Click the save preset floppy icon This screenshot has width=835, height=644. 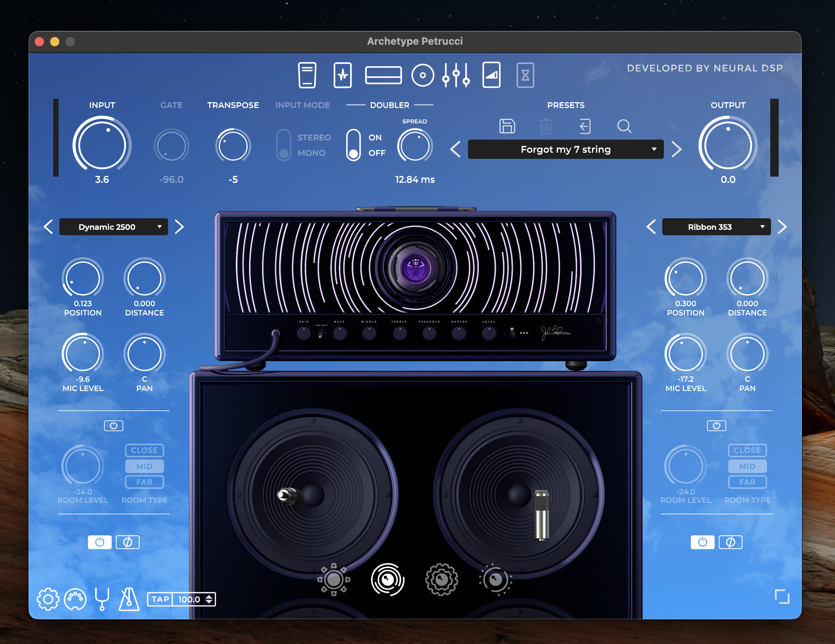click(x=507, y=126)
